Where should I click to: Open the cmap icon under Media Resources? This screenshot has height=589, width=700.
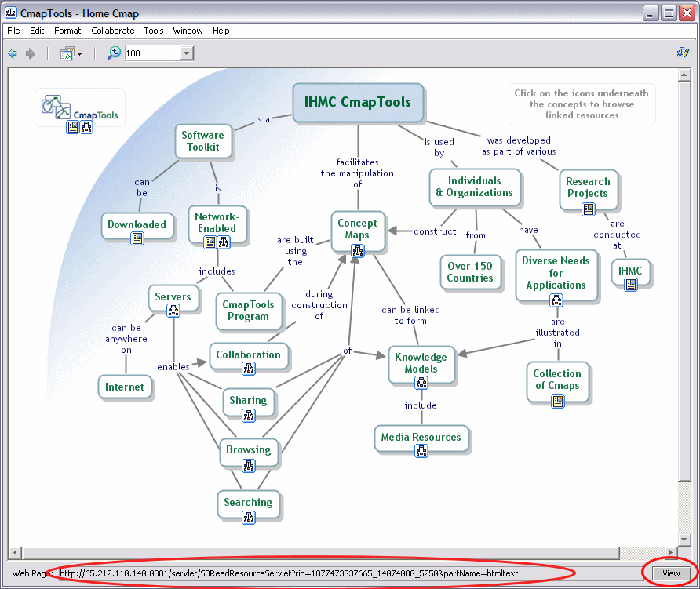421,451
